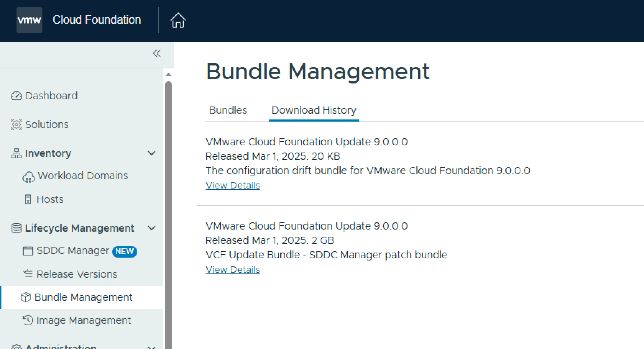Image resolution: width=644 pixels, height=349 pixels.
Task: Click the Image Management history icon
Action: [28, 320]
